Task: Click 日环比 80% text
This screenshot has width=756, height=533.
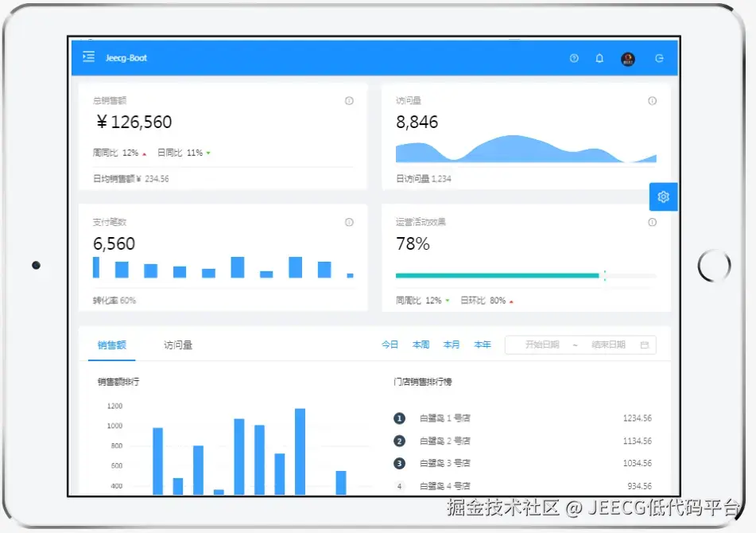Action: [487, 300]
